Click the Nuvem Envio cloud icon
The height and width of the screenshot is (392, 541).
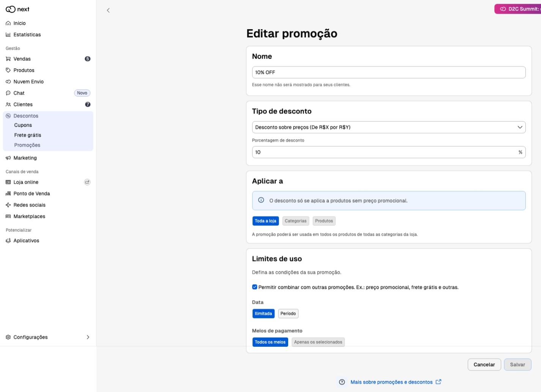[8, 82]
